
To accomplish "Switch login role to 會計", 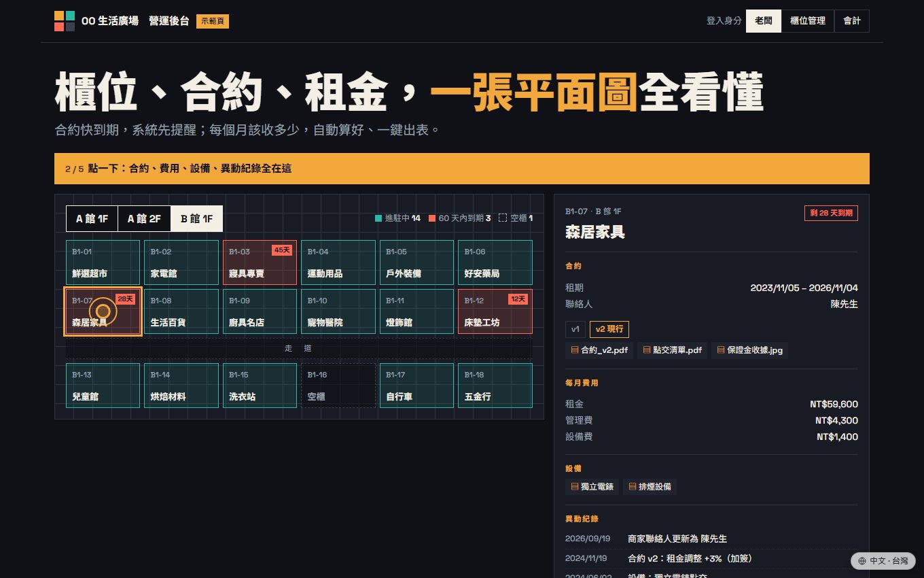I will click(x=852, y=21).
